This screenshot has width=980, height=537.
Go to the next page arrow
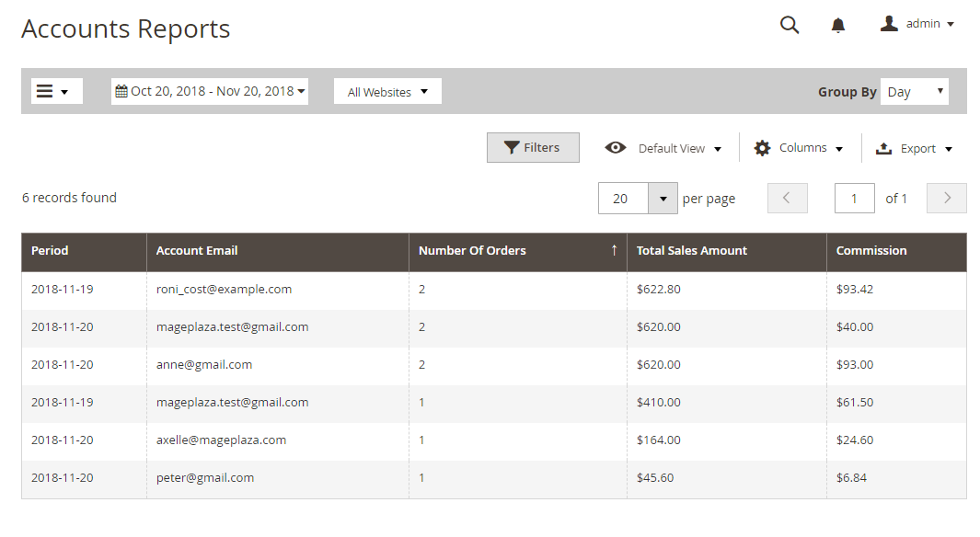tap(947, 199)
